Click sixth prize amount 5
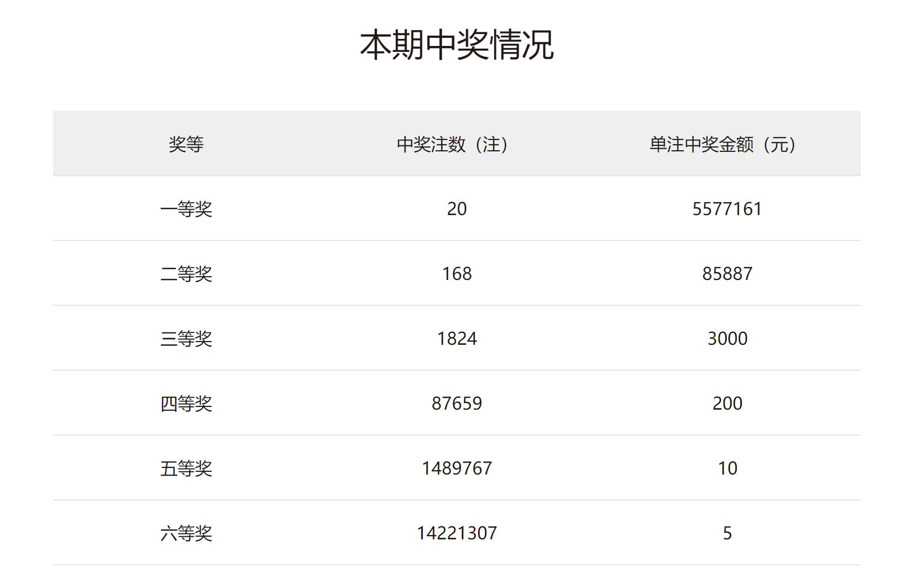 [727, 533]
